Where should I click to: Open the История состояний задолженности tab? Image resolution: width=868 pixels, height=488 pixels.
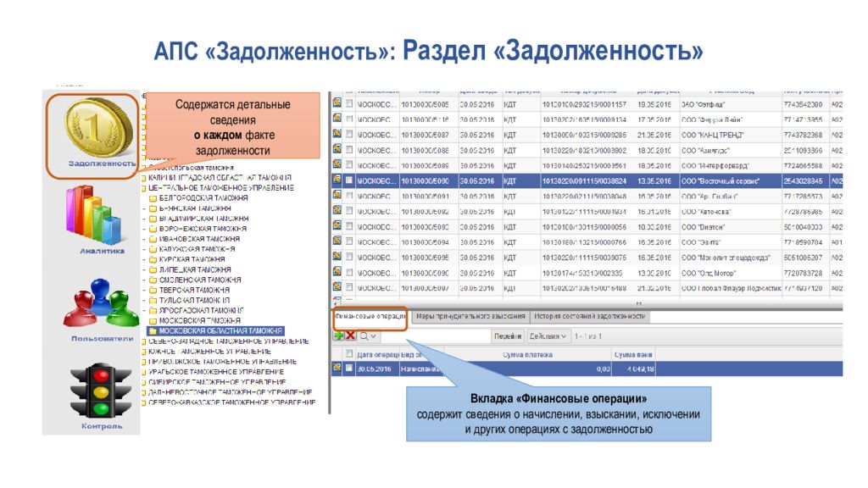pyautogui.click(x=590, y=317)
